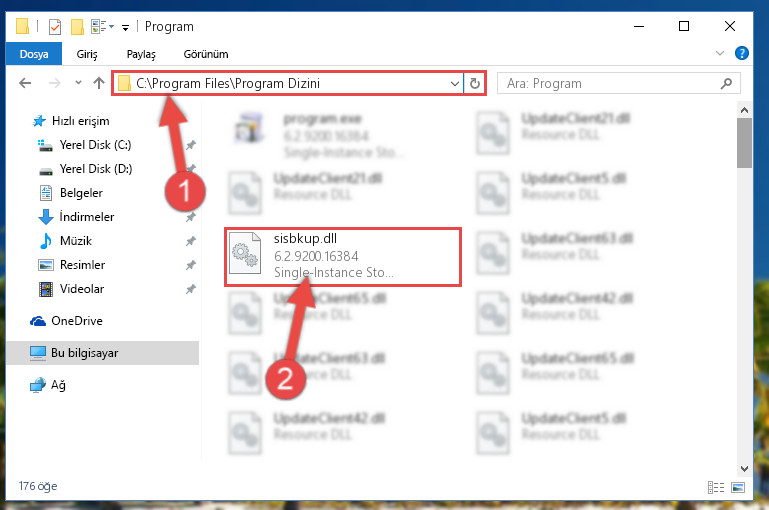Click the Back navigation arrow
Image resolution: width=769 pixels, height=510 pixels.
(25, 83)
